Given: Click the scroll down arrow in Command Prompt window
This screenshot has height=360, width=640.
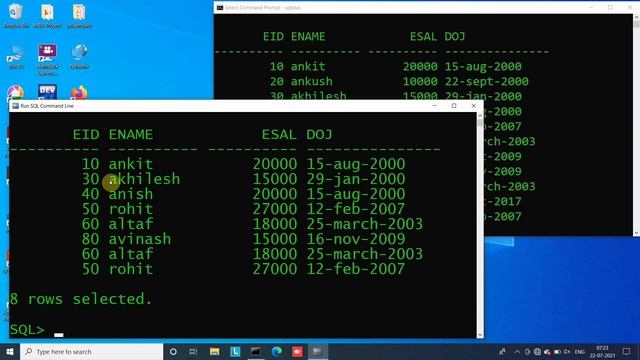Looking at the screenshot, I should click(636, 233).
